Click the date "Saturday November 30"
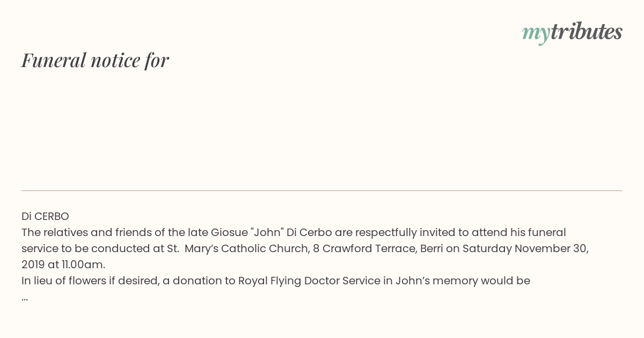 tap(525, 249)
